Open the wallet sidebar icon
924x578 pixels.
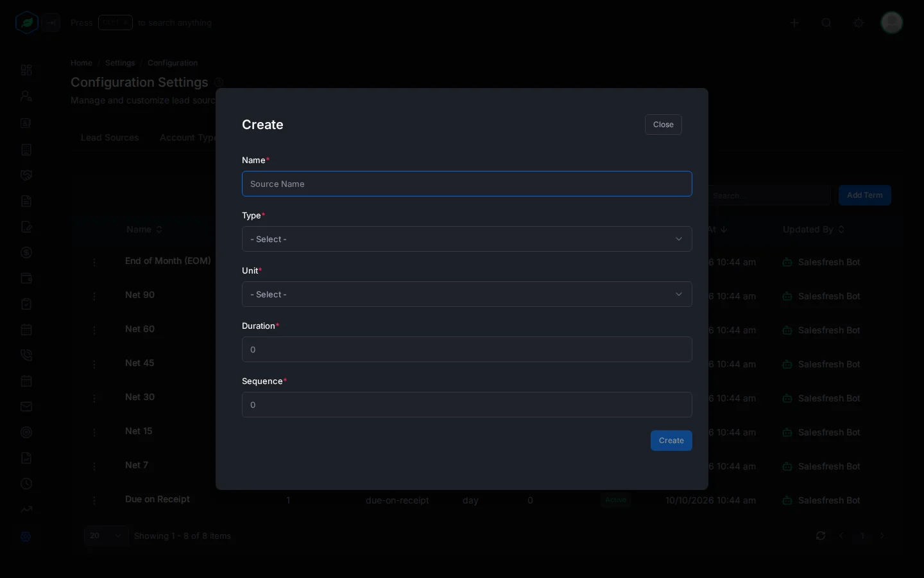point(26,279)
